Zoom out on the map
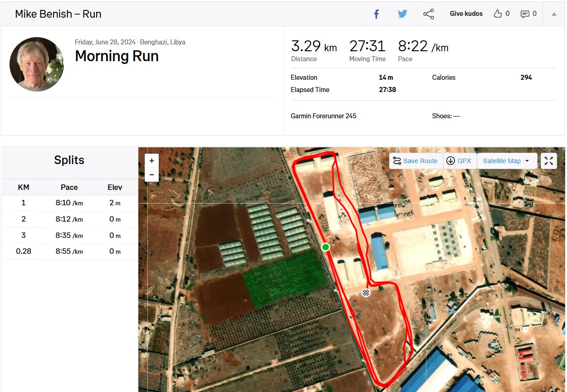Image resolution: width=567 pixels, height=392 pixels. 152,175
